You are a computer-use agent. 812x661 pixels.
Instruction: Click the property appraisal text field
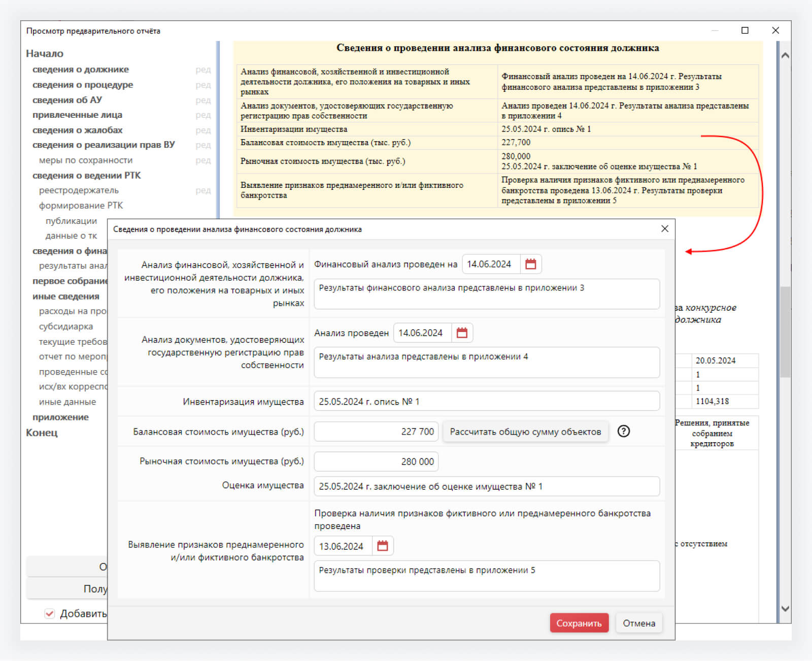487,486
